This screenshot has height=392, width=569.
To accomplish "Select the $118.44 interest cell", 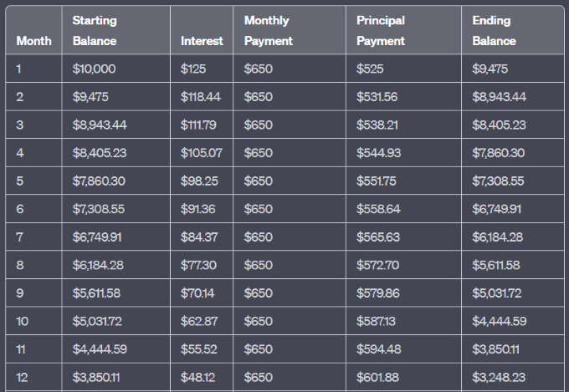I will pyautogui.click(x=202, y=97).
